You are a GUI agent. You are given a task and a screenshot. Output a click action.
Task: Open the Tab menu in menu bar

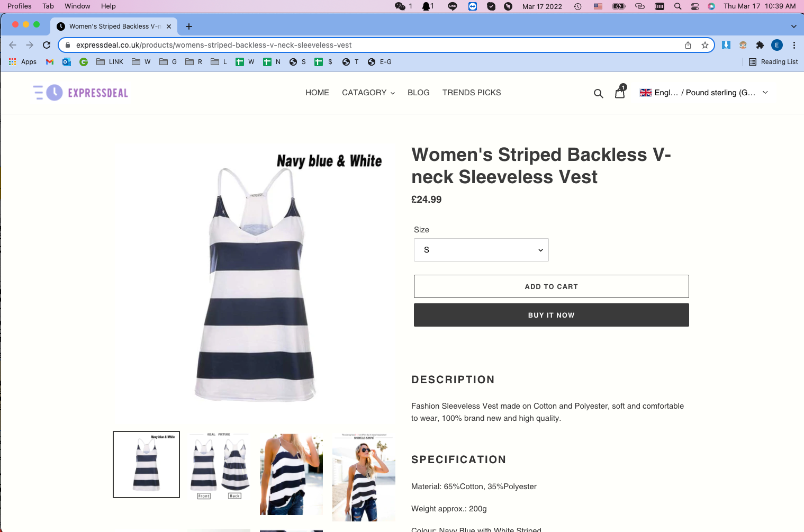point(48,6)
